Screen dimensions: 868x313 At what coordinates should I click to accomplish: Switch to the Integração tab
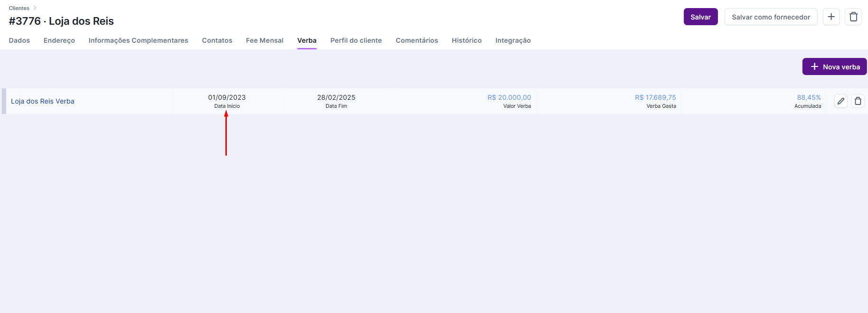coord(513,40)
